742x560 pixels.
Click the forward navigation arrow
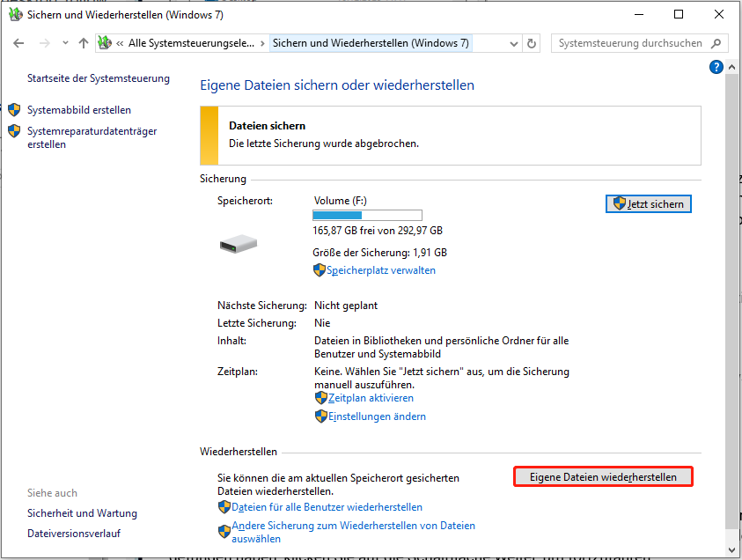pyautogui.click(x=45, y=43)
